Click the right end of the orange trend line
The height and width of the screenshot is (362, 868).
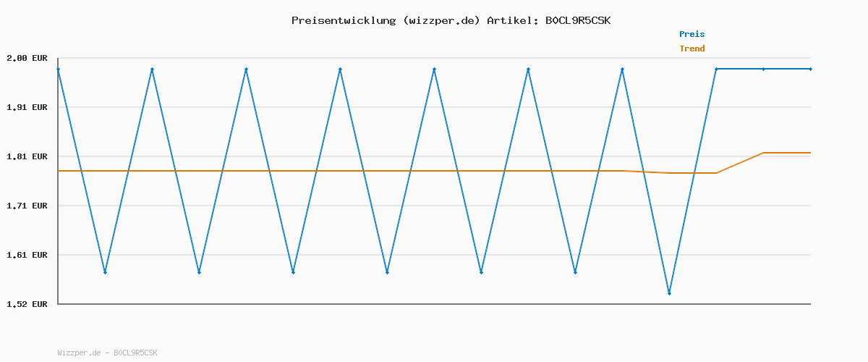[x=810, y=153]
